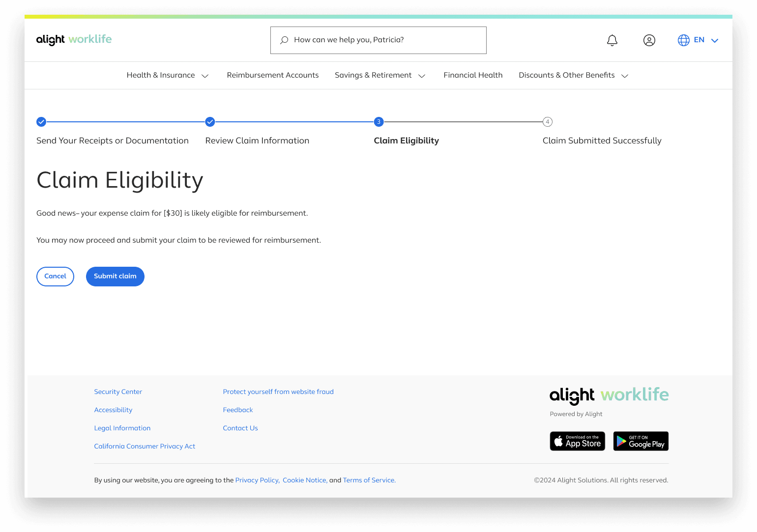Expand the Discounts & Other Benefits chevron

[x=625, y=76]
